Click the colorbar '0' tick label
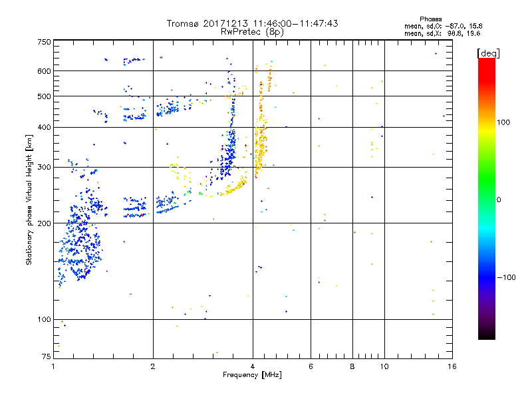The height and width of the screenshot is (399, 532). pos(499,200)
